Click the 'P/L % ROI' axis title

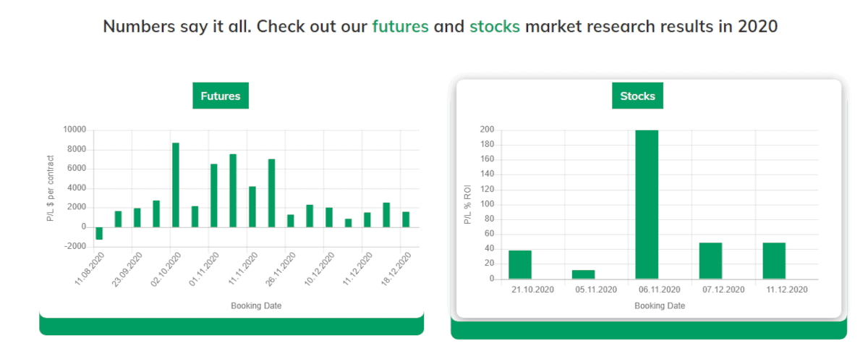[467, 204]
